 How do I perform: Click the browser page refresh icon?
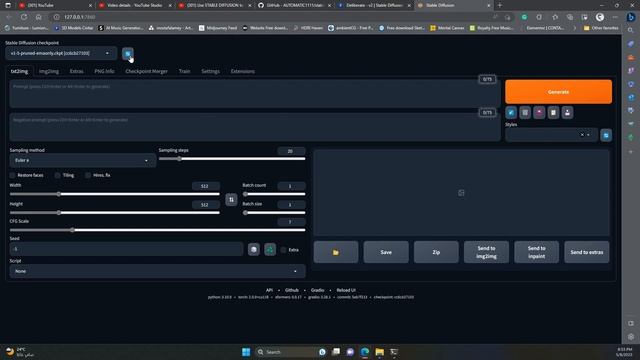pyautogui.click(x=24, y=17)
